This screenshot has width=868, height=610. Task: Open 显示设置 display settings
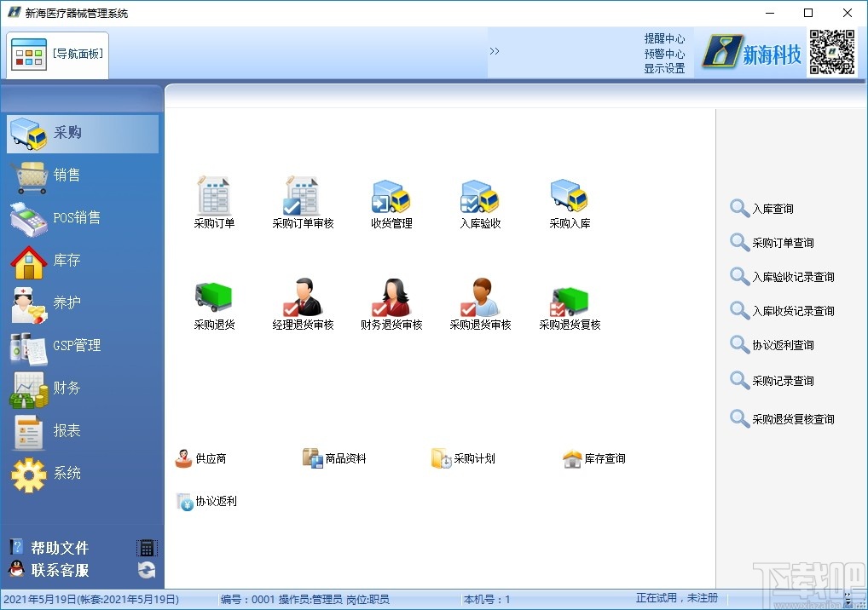tap(664, 68)
